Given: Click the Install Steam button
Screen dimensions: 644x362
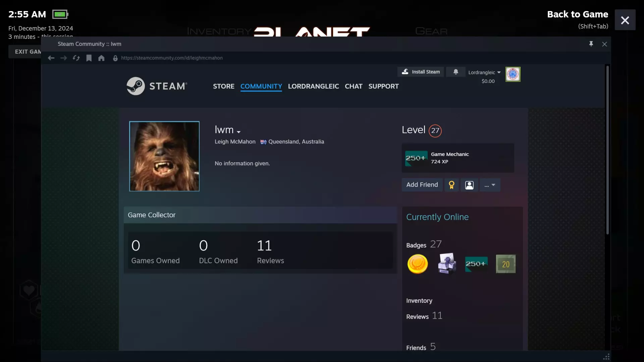Looking at the screenshot, I should point(421,72).
